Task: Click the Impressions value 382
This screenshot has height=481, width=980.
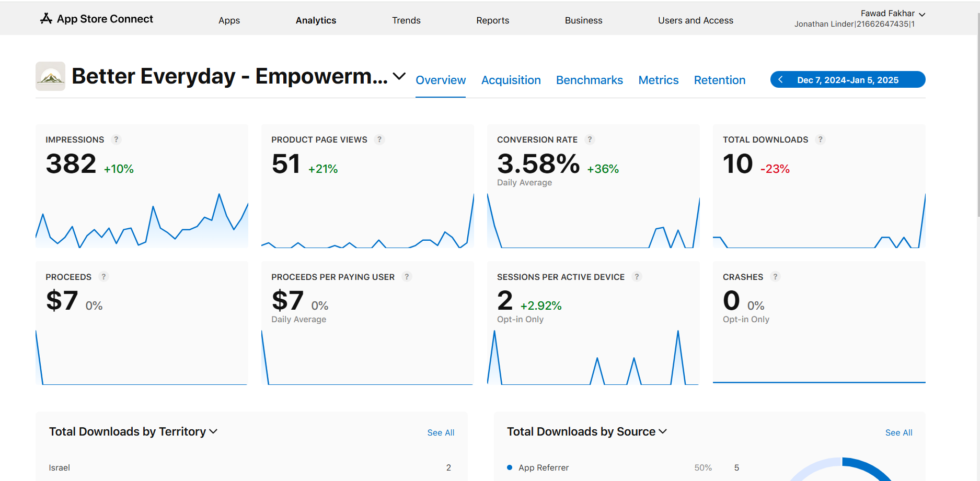Action: (71, 164)
